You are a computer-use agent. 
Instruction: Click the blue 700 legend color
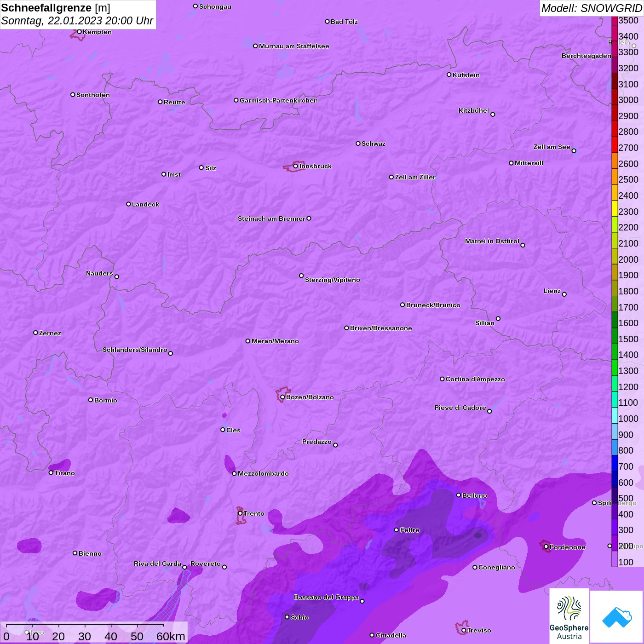(615, 463)
